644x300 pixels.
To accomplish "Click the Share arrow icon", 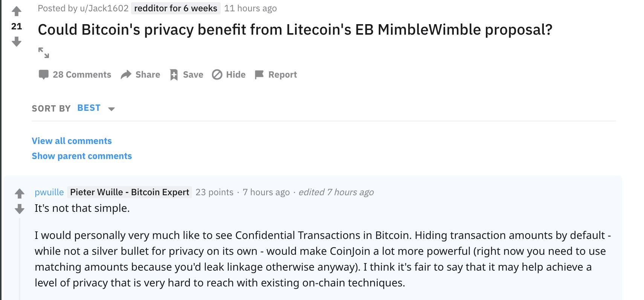I will click(x=126, y=75).
